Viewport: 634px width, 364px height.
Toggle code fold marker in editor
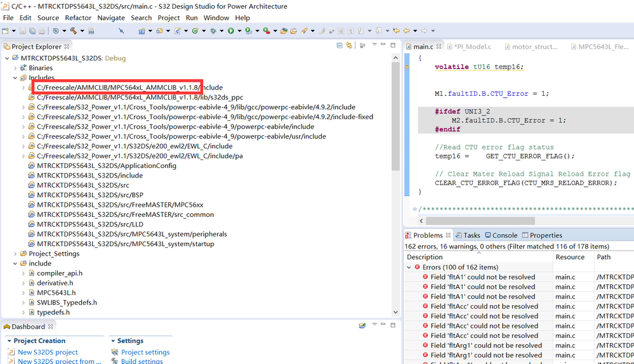coord(414,209)
